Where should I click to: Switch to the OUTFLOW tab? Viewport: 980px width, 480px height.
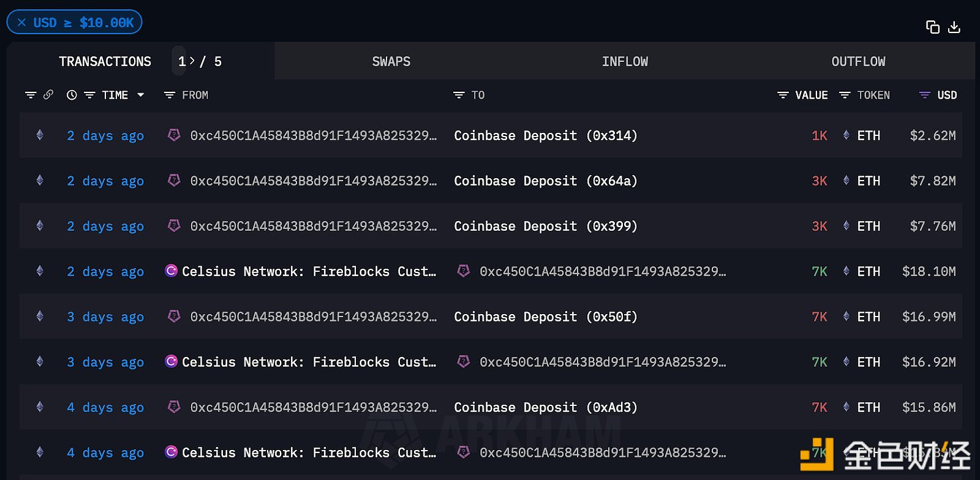pos(858,61)
